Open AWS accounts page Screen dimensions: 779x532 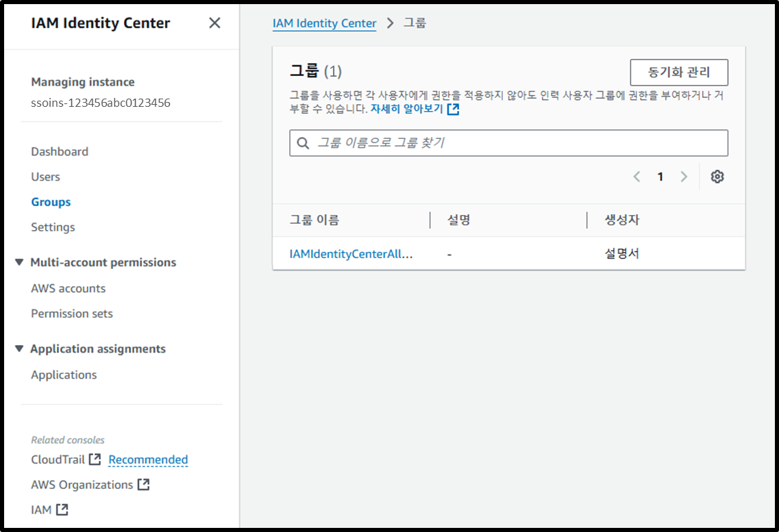pyautogui.click(x=68, y=288)
